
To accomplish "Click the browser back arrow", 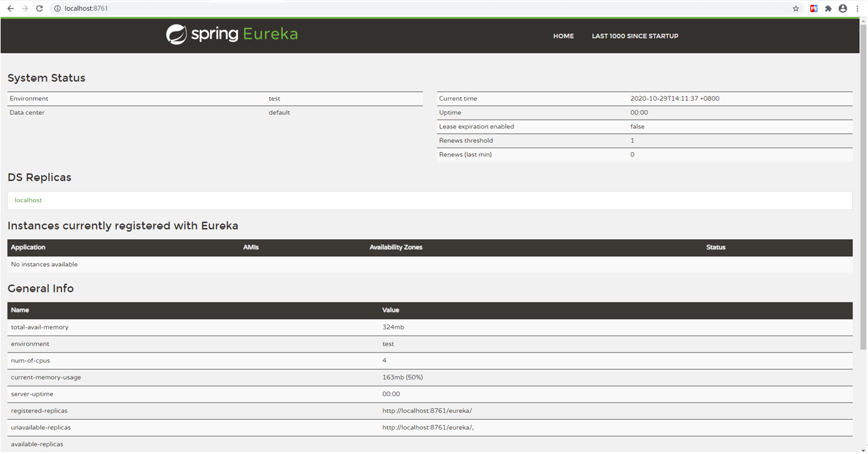I will [x=10, y=9].
